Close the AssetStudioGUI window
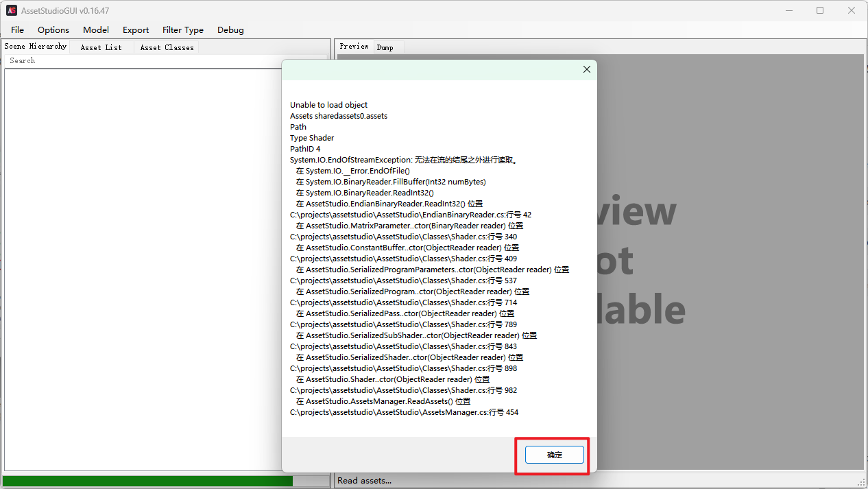The width and height of the screenshot is (868, 489). 851,10
